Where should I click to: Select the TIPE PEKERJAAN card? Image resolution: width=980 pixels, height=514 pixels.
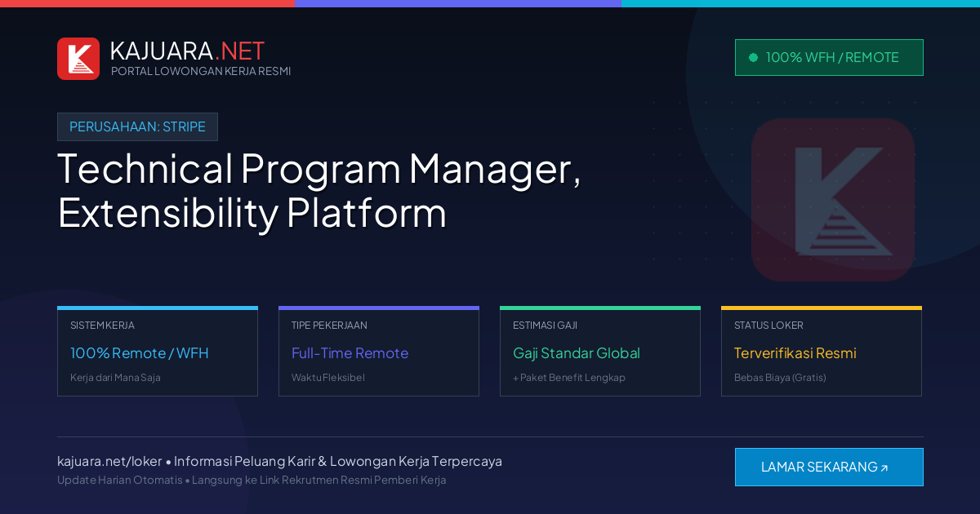(x=379, y=352)
